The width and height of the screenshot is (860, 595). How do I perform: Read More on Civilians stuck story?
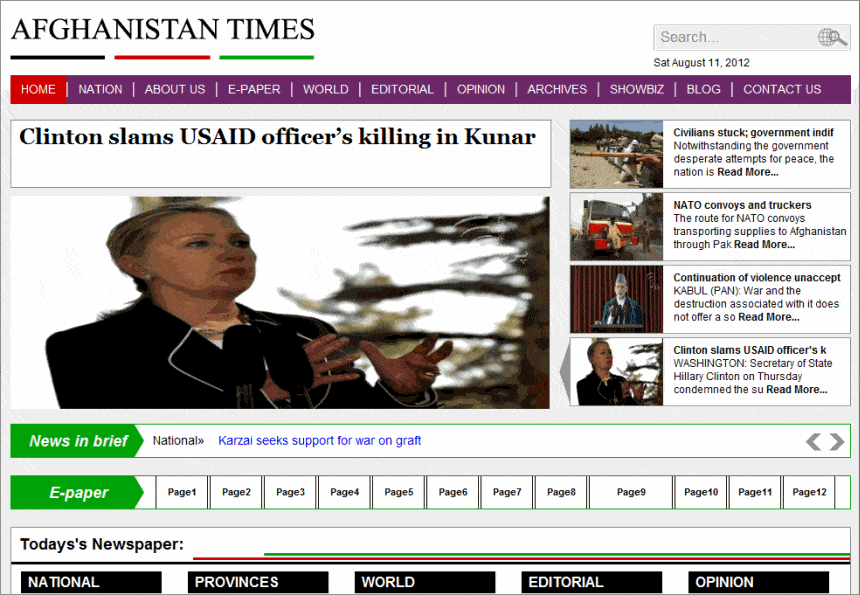point(748,172)
